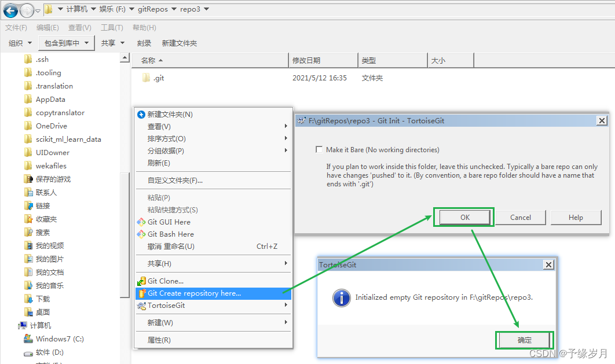Click the favorites folder icon (收藏夹)

tap(28, 219)
